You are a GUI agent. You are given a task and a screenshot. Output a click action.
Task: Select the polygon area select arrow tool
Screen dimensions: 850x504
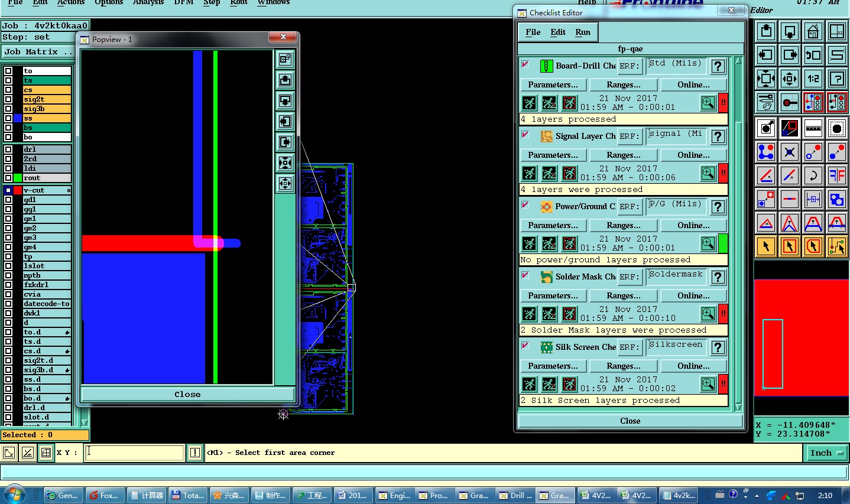813,246
